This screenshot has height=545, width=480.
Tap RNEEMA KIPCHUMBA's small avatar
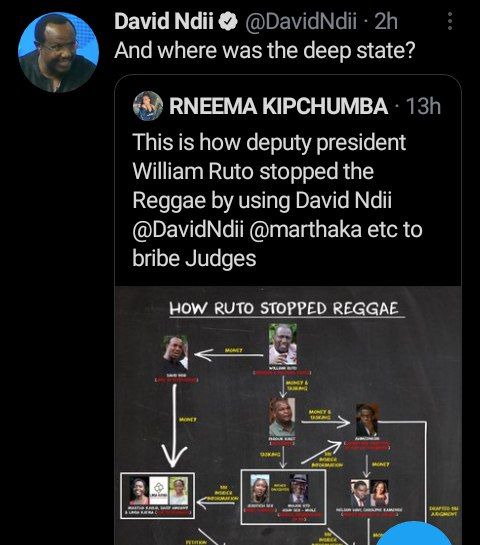148,106
